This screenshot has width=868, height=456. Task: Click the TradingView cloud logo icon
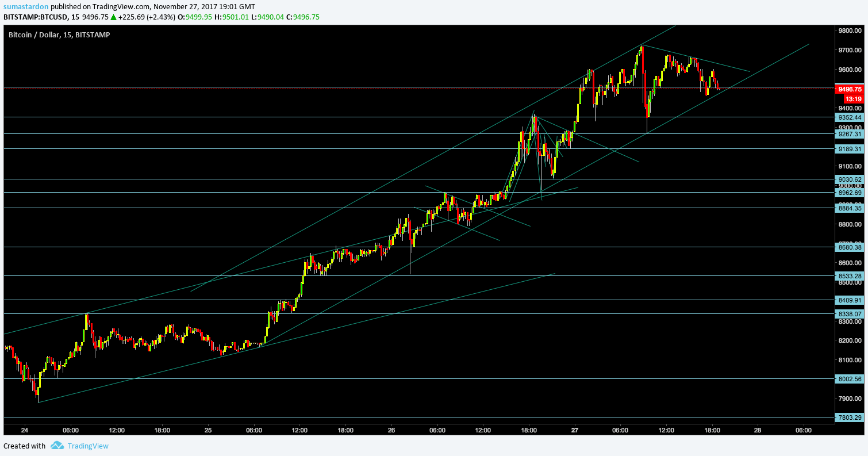tap(56, 446)
